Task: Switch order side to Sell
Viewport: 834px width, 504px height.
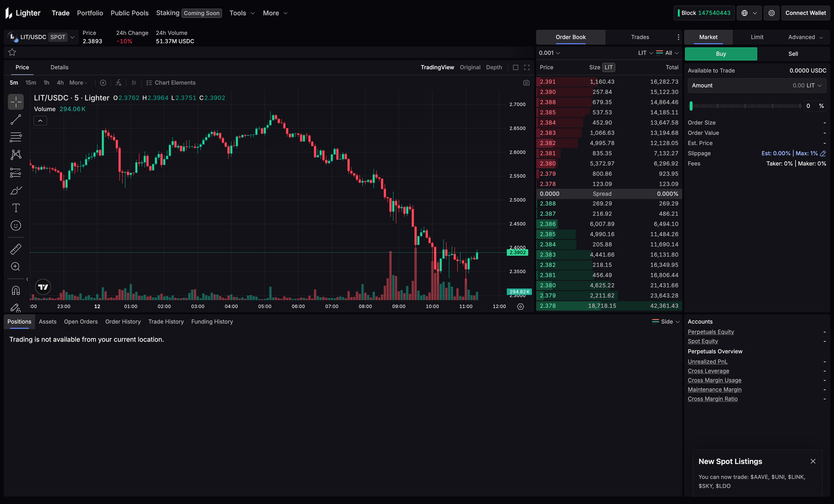Action: coord(793,54)
